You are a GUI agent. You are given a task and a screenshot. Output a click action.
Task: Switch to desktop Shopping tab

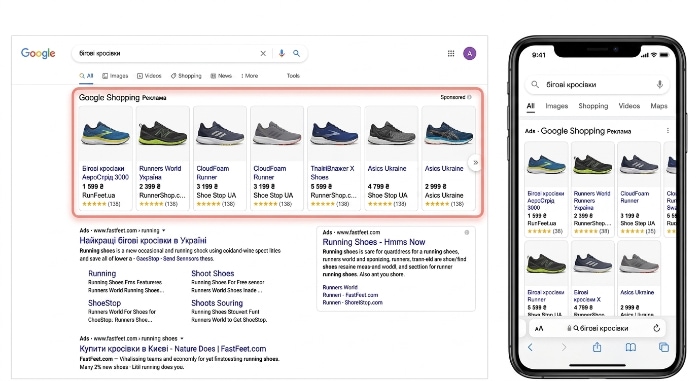tap(186, 76)
